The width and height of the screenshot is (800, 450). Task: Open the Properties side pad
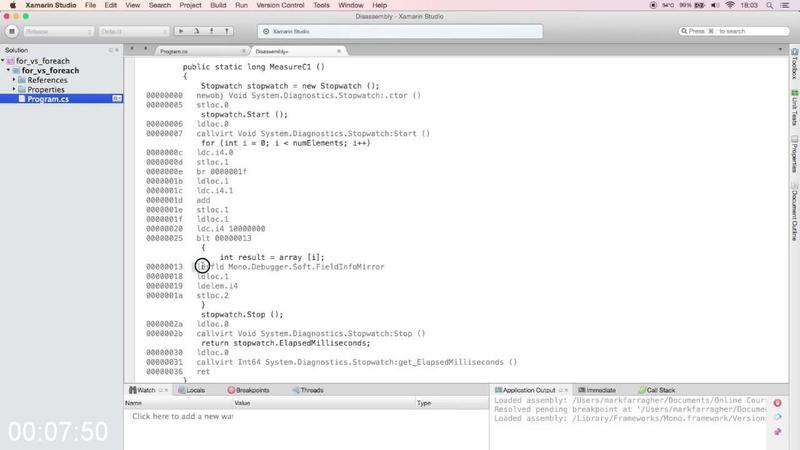(x=794, y=154)
